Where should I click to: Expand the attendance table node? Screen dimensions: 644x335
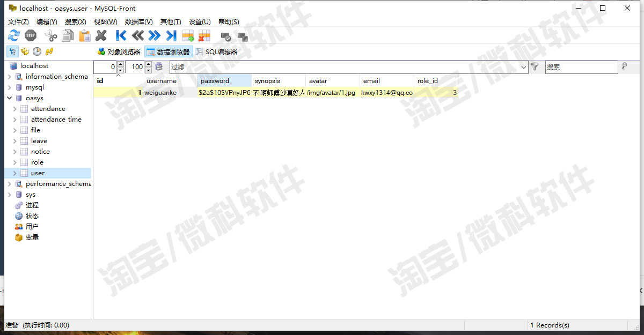14,109
